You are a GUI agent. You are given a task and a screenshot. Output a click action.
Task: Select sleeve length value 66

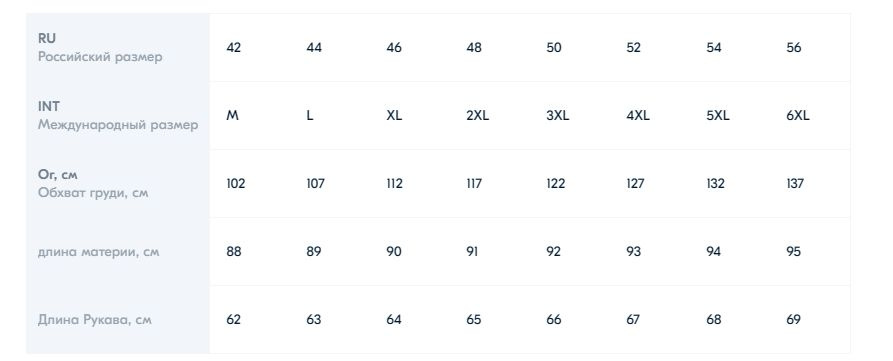point(554,319)
